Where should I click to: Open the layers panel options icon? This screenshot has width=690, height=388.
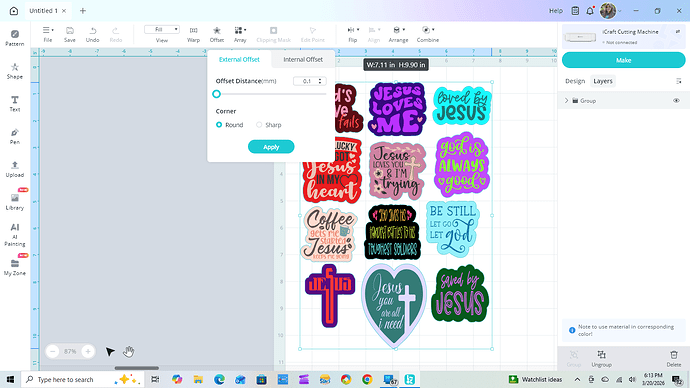(679, 81)
